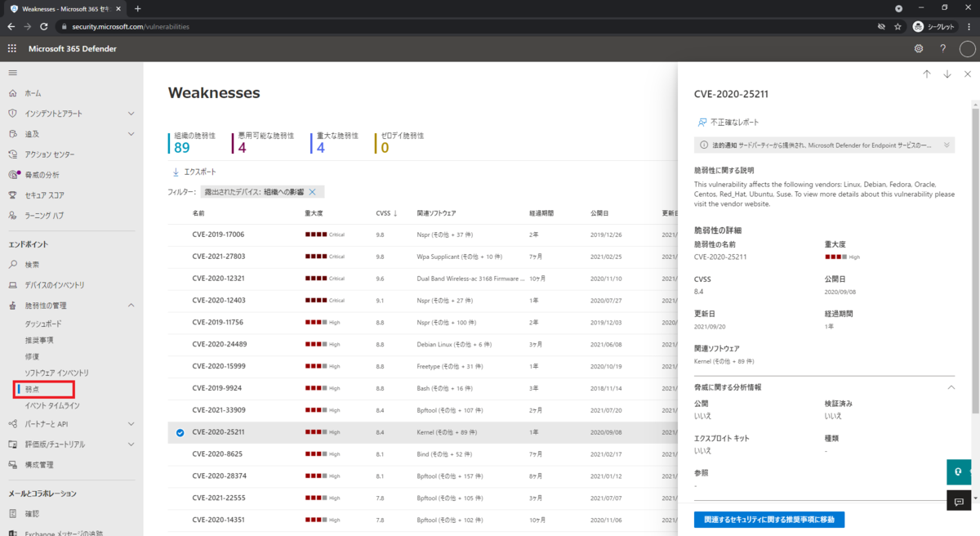This screenshot has height=536, width=980.
Task: Click the エクスポート button
Action: pos(194,172)
